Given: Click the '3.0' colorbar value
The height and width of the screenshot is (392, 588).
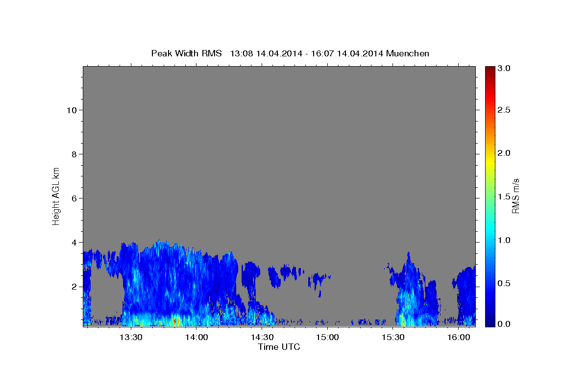Looking at the screenshot, I should pos(503,68).
